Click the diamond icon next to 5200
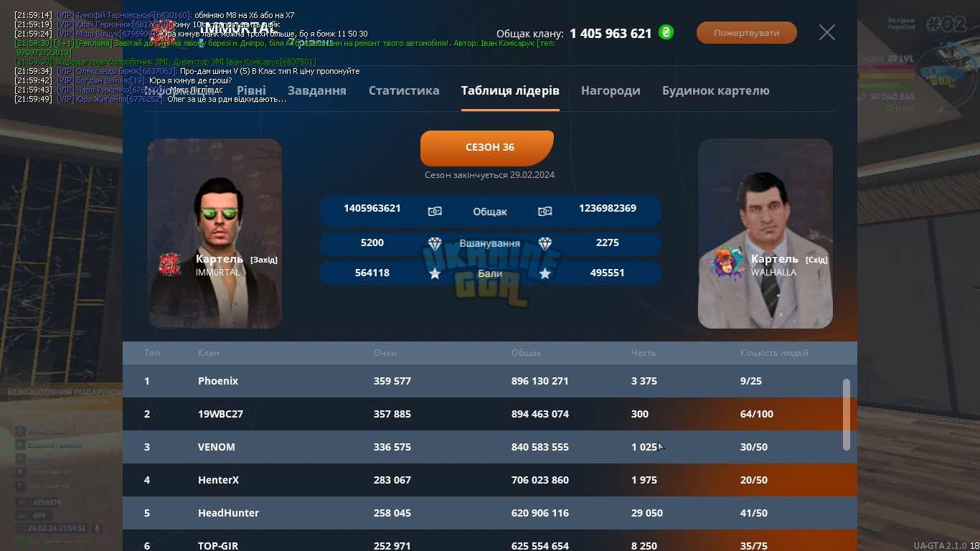This screenshot has width=980, height=551. pos(435,243)
